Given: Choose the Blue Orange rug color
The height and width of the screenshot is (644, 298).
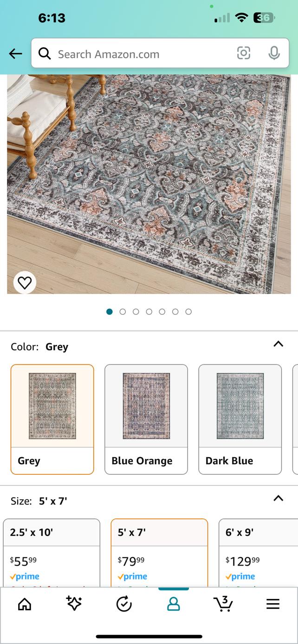Looking at the screenshot, I should [146, 419].
